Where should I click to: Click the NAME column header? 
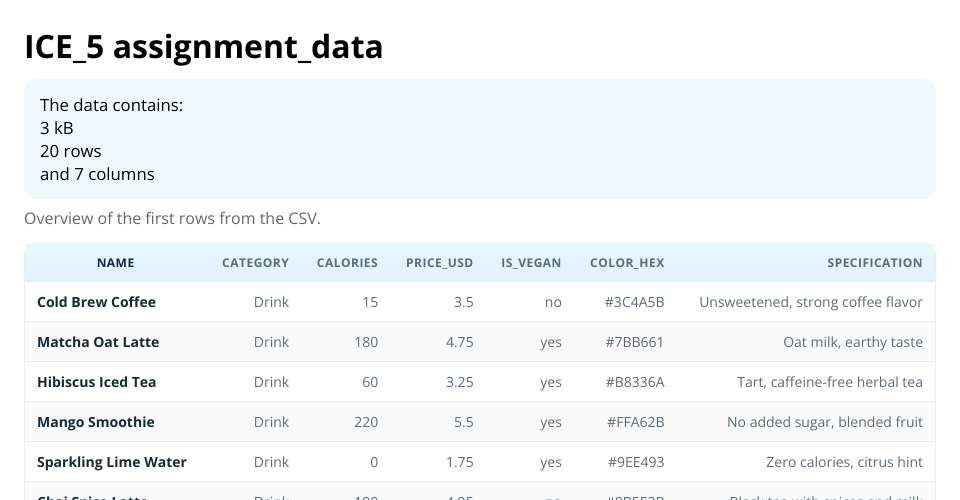[x=115, y=263]
